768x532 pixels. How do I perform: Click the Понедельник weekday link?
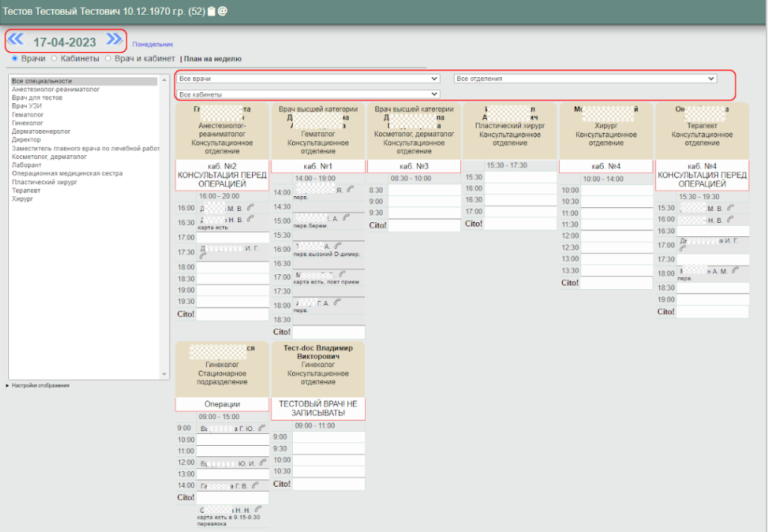(x=152, y=45)
